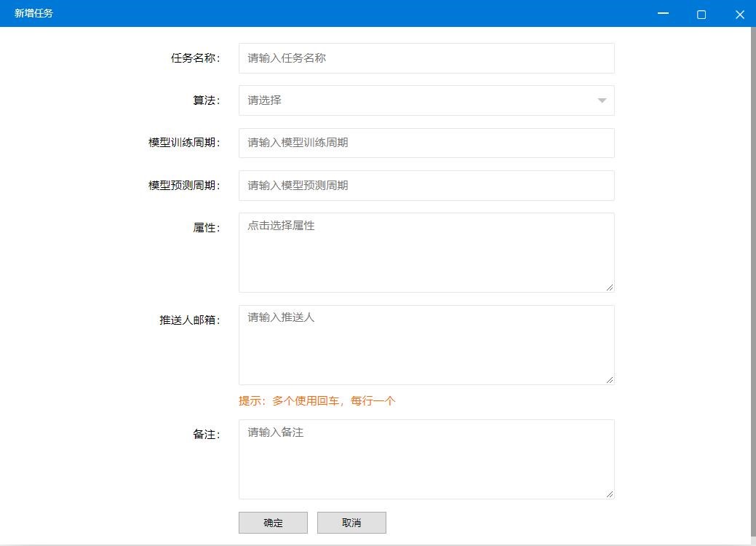Click the 新增任务 window title
The height and width of the screenshot is (546, 756).
[33, 13]
